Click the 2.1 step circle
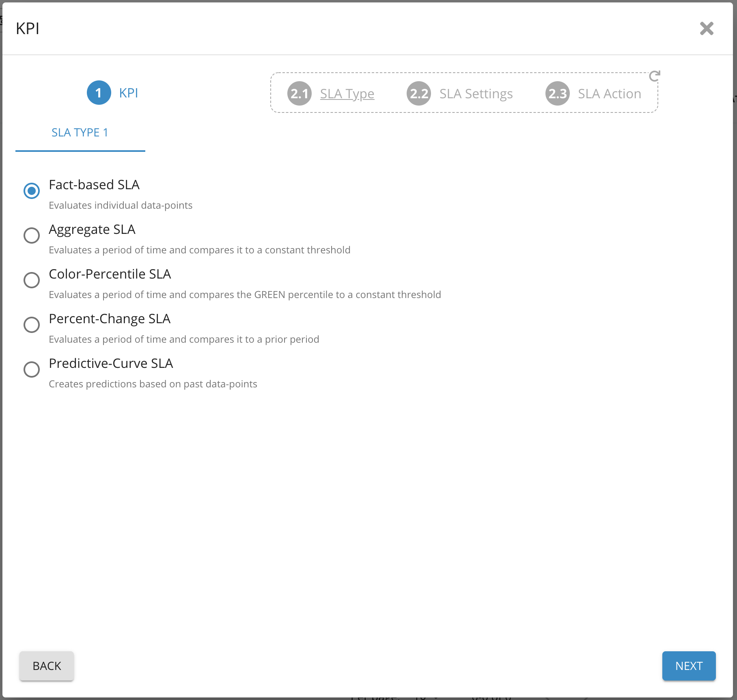Screen dimensions: 737x700 pyautogui.click(x=300, y=94)
